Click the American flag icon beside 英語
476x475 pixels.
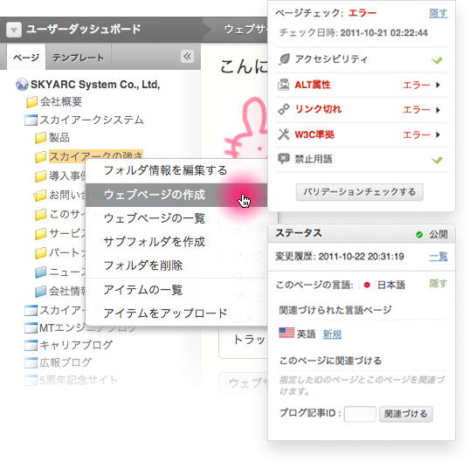286,333
